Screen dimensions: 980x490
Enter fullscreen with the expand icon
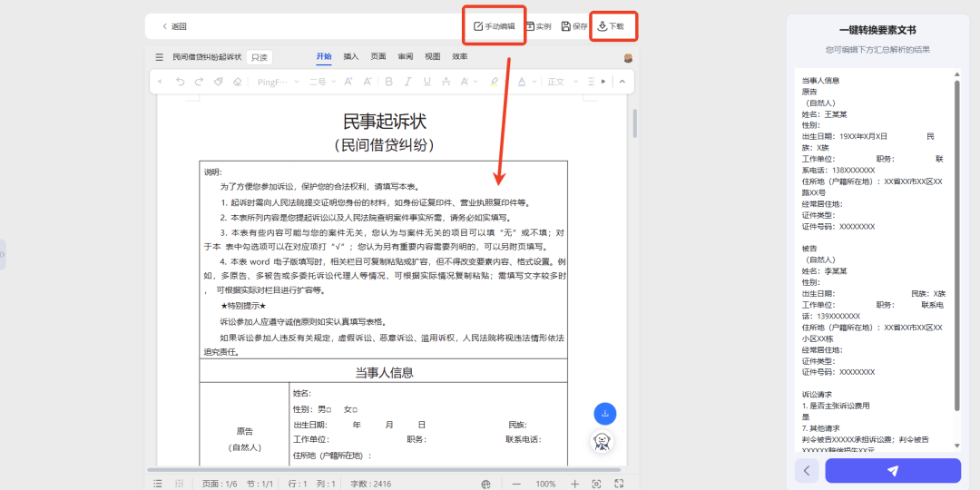tap(620, 483)
